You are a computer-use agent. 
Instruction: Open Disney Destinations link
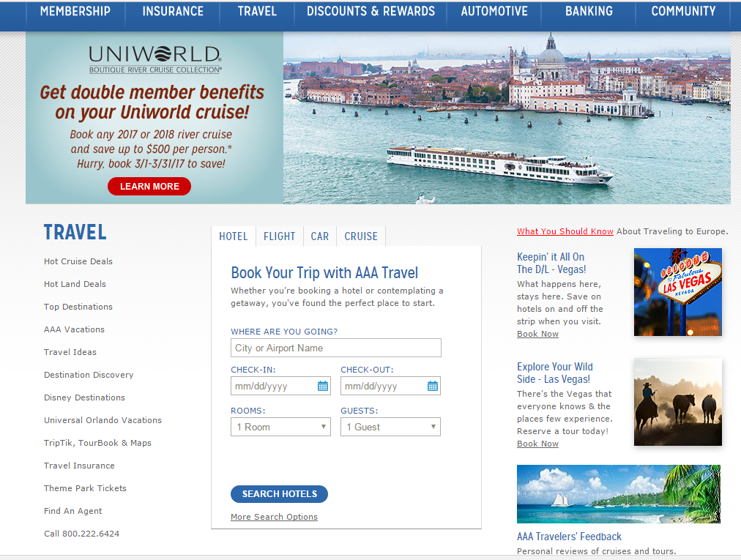tap(85, 397)
